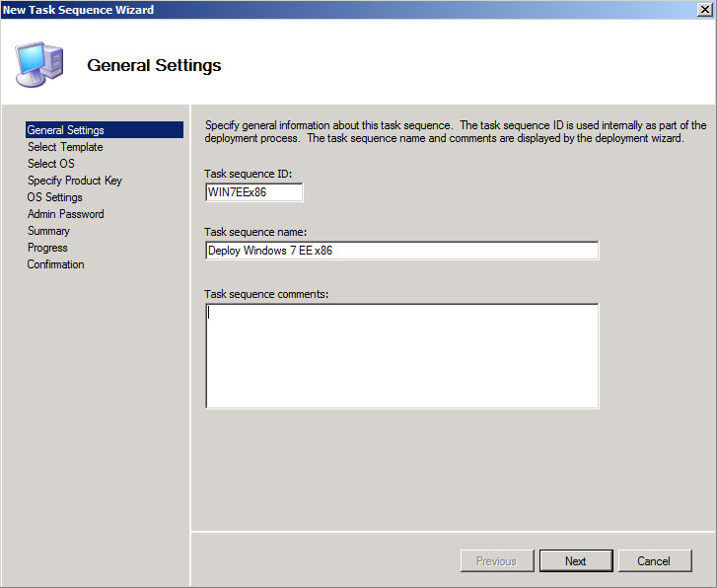Close the New Task Sequence Wizard window
The image size is (717, 588).
(704, 10)
